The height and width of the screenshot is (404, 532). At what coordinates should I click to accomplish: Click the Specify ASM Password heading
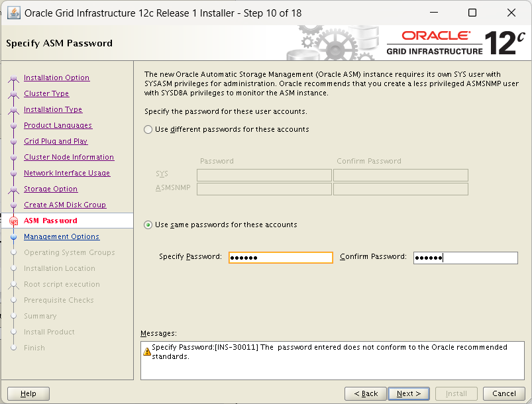click(59, 44)
